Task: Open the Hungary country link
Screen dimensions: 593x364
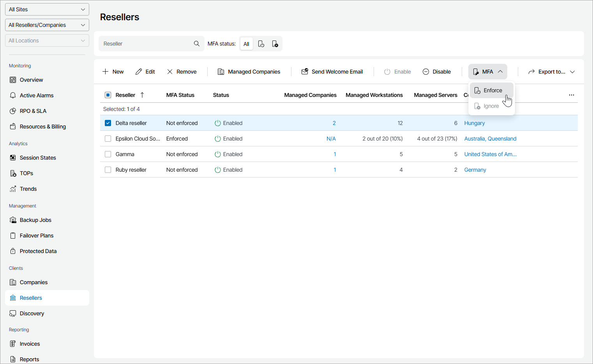Action: pyautogui.click(x=474, y=123)
